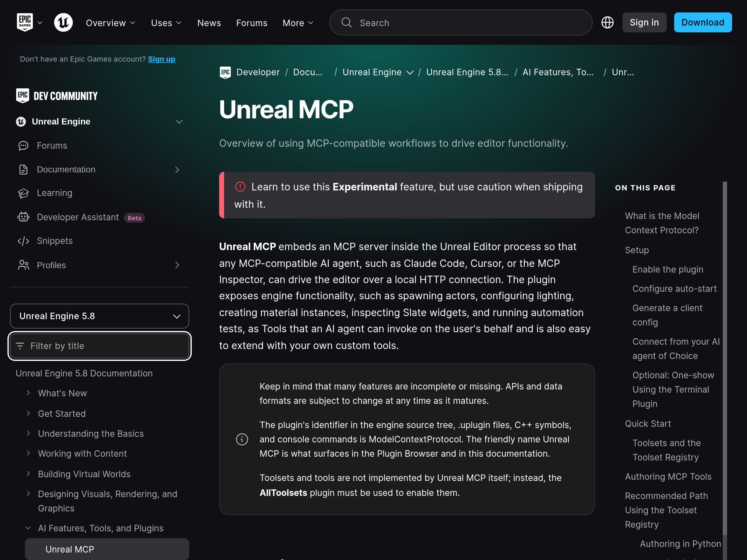Expand the Profiles sidebar submenu arrow
This screenshot has width=747, height=560.
(x=177, y=265)
